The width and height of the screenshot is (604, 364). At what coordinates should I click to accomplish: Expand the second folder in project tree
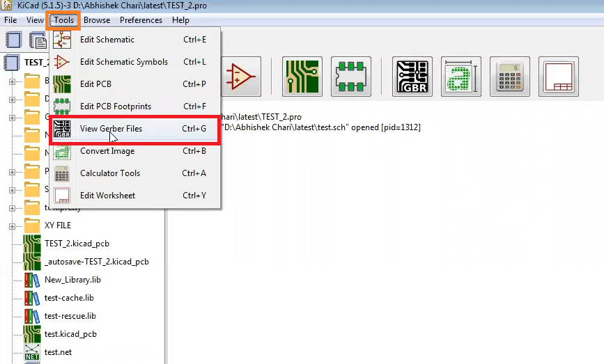[12, 100]
